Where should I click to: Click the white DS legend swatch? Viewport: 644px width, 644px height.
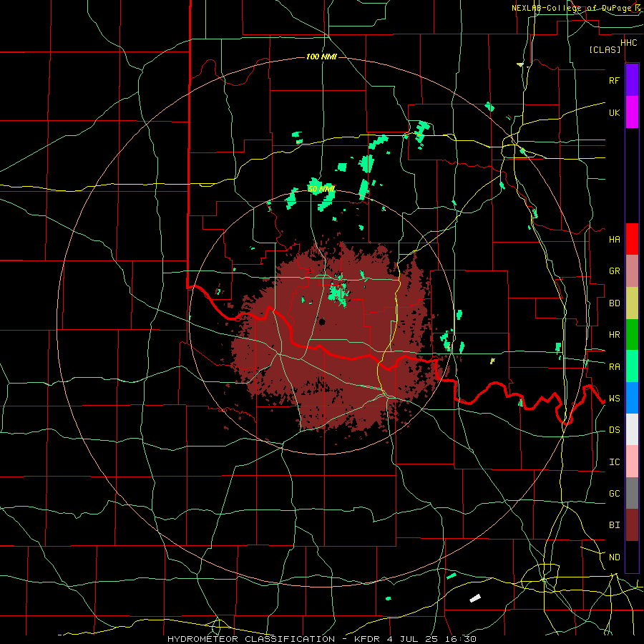coord(632,429)
